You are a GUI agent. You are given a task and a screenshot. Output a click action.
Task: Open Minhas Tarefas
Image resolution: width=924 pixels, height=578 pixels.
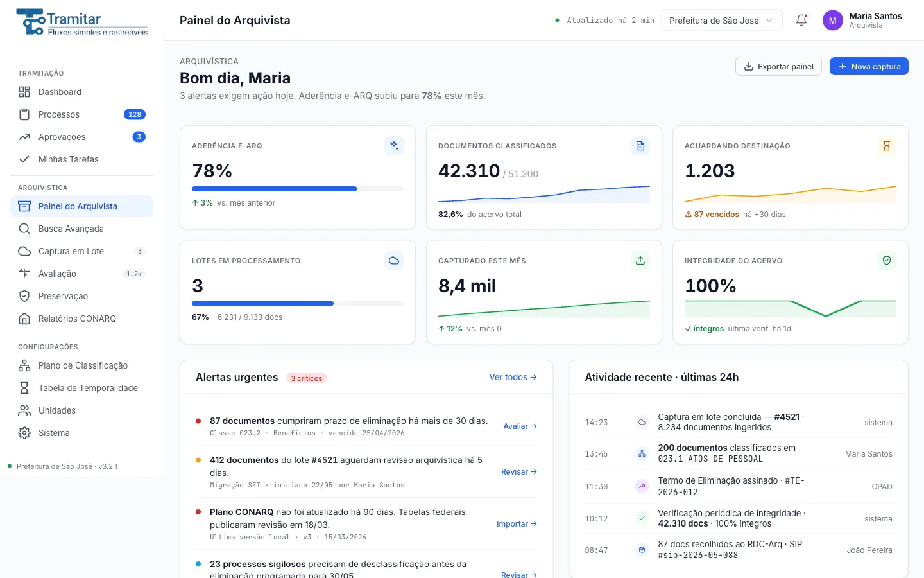tap(82, 159)
